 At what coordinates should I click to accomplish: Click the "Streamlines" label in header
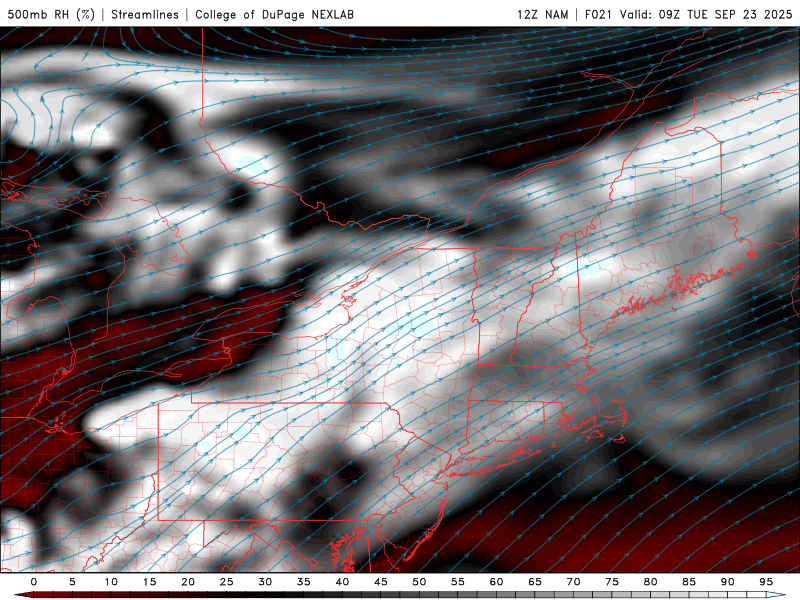[145, 14]
